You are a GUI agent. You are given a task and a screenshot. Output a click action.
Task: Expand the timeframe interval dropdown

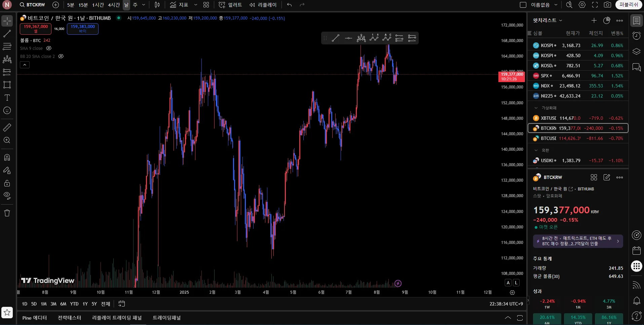pos(144,5)
